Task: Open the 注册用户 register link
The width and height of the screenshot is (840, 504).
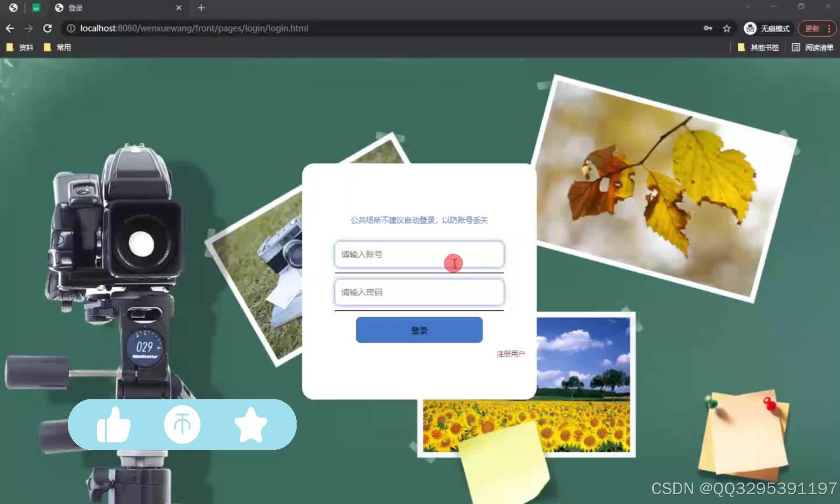Action: pyautogui.click(x=511, y=354)
